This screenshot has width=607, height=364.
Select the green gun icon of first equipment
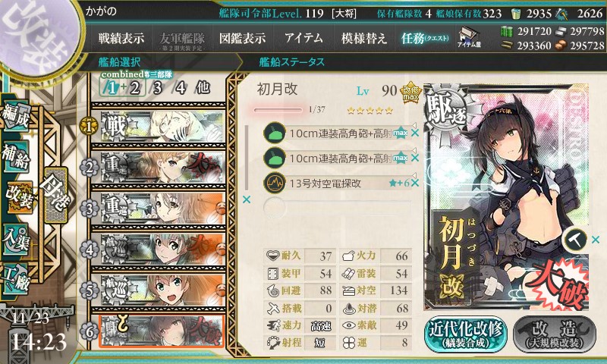[274, 133]
